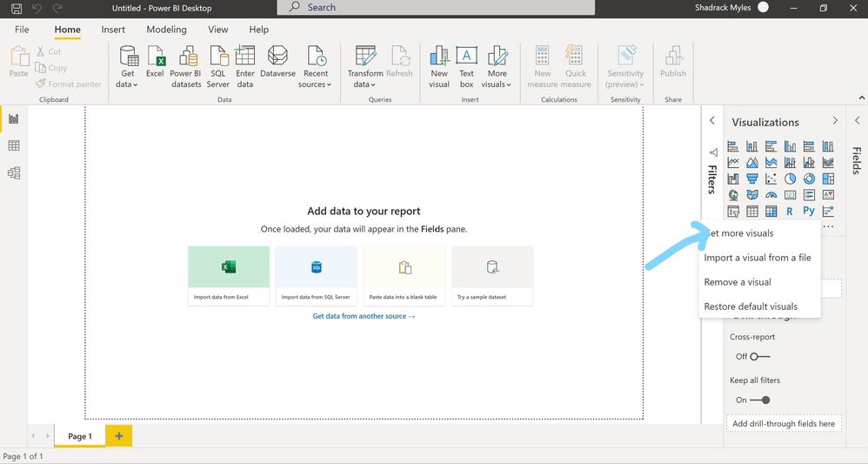Click Paste data into a blank table card
The image size is (868, 464).
(404, 276)
